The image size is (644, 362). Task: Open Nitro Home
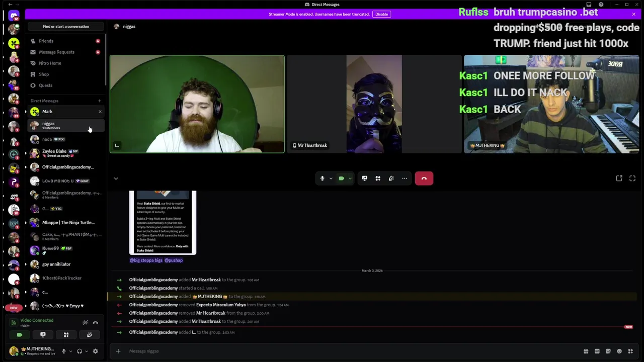pos(65,63)
